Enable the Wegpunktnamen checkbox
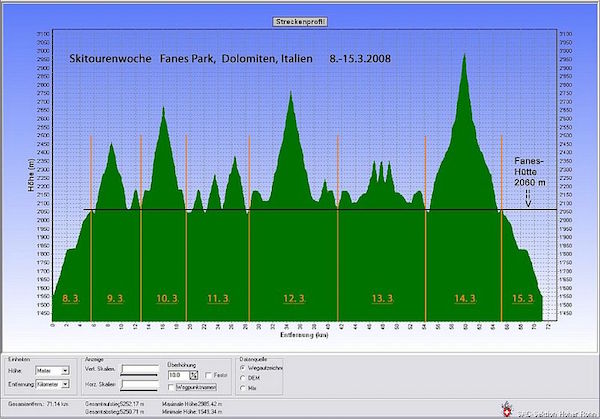 point(171,387)
